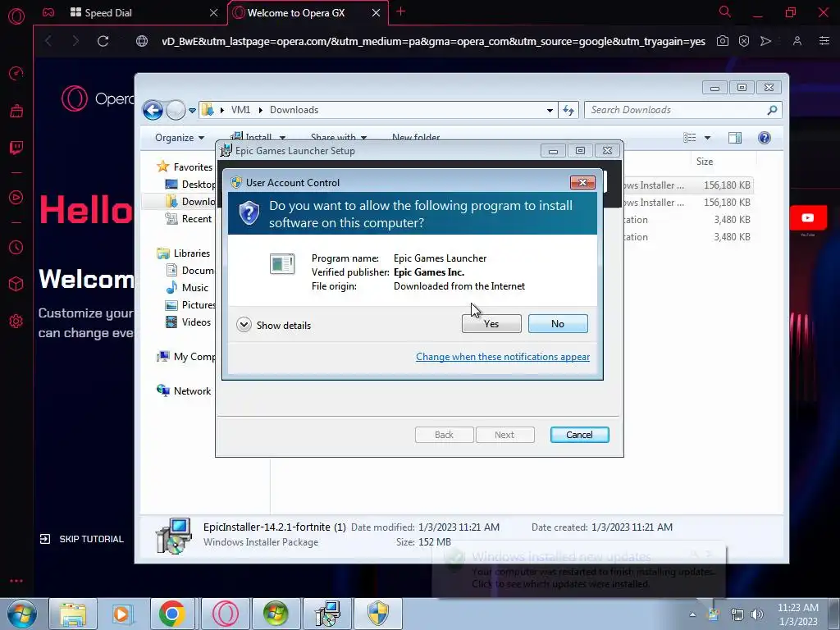
Task: Go back in the Downloads Explorer window
Action: [153, 111]
